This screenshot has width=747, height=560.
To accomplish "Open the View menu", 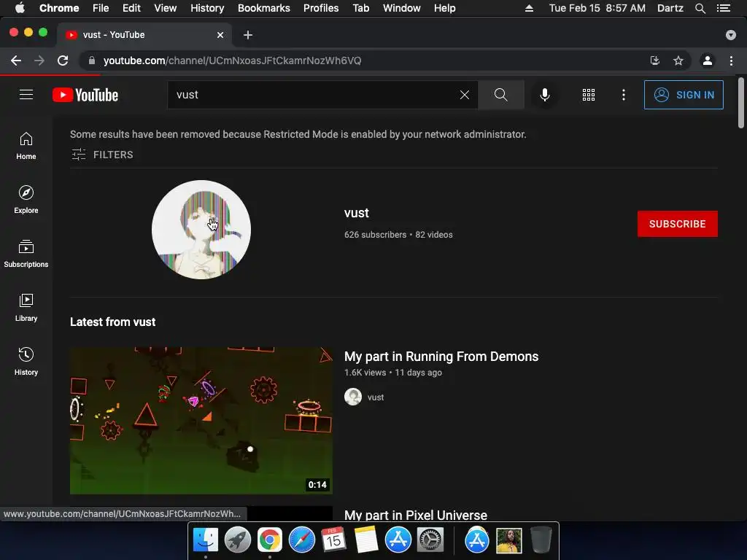I will pyautogui.click(x=166, y=8).
